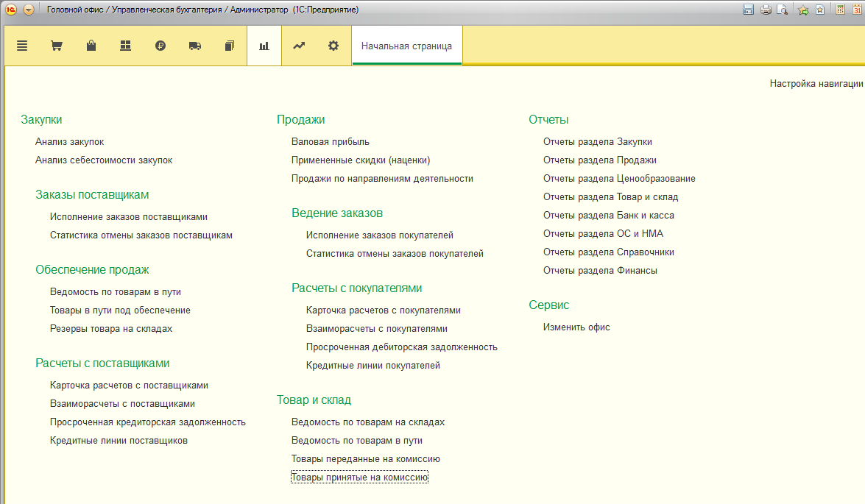Viewport: 865px width, 504px height.
Task: Open the hamburger main section icon
Action: pos(22,46)
